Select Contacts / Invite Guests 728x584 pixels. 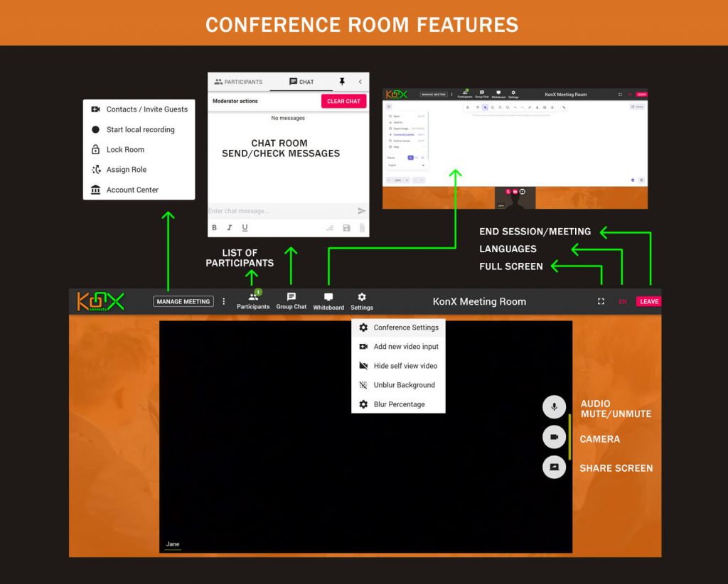[x=144, y=109]
